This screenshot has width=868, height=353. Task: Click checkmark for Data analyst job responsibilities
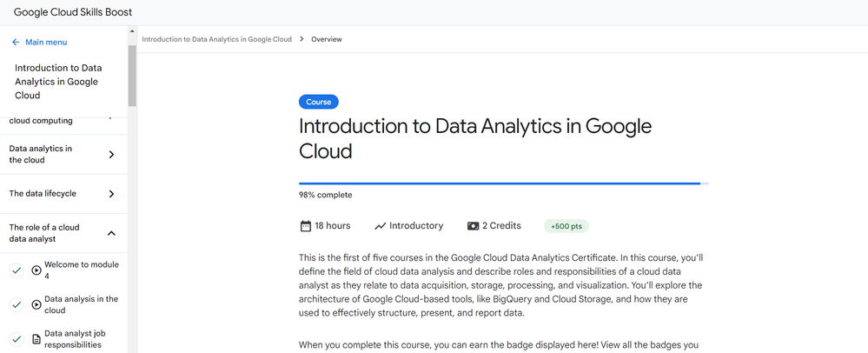coord(17,339)
